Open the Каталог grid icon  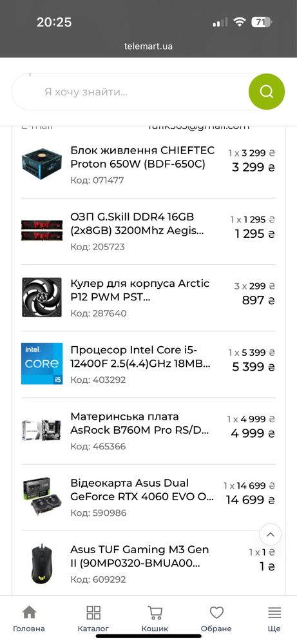93,619
